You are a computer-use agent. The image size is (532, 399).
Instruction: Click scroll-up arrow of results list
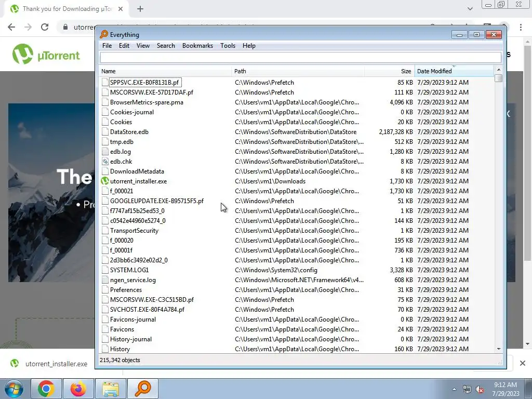click(498, 70)
